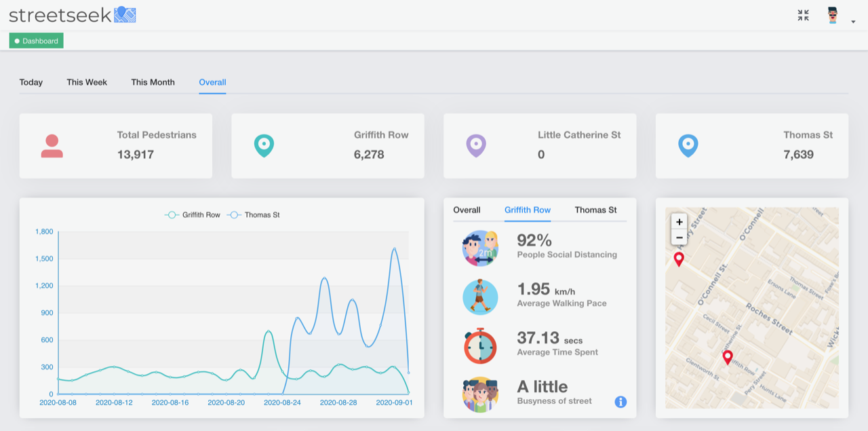This screenshot has height=431, width=868.
Task: Click the purple Little Catherine St pin
Action: pyautogui.click(x=476, y=146)
